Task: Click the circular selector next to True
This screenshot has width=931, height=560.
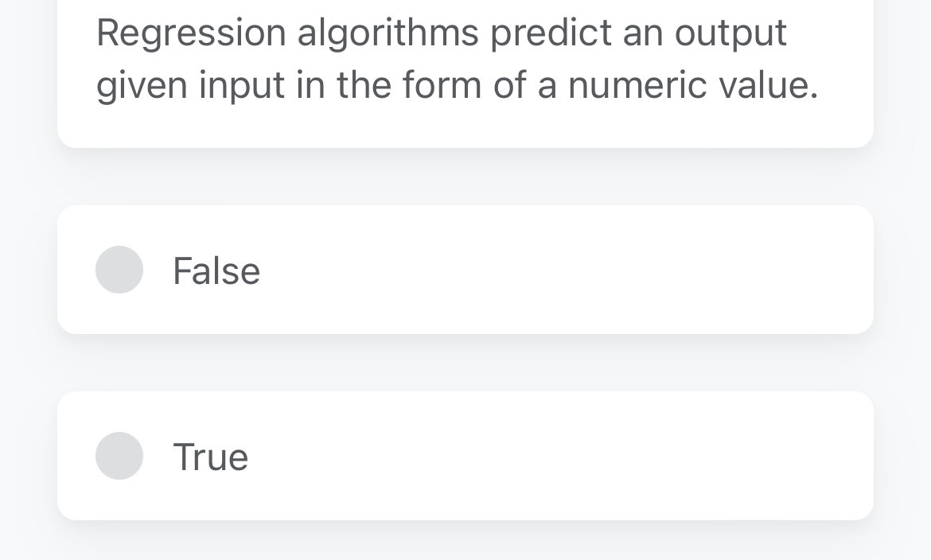Action: tap(119, 455)
